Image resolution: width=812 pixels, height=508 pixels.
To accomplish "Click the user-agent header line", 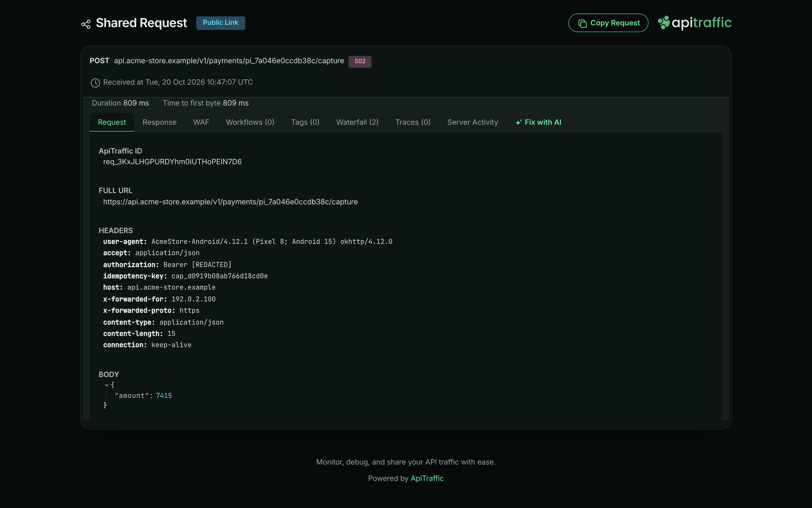I will 248,242.
